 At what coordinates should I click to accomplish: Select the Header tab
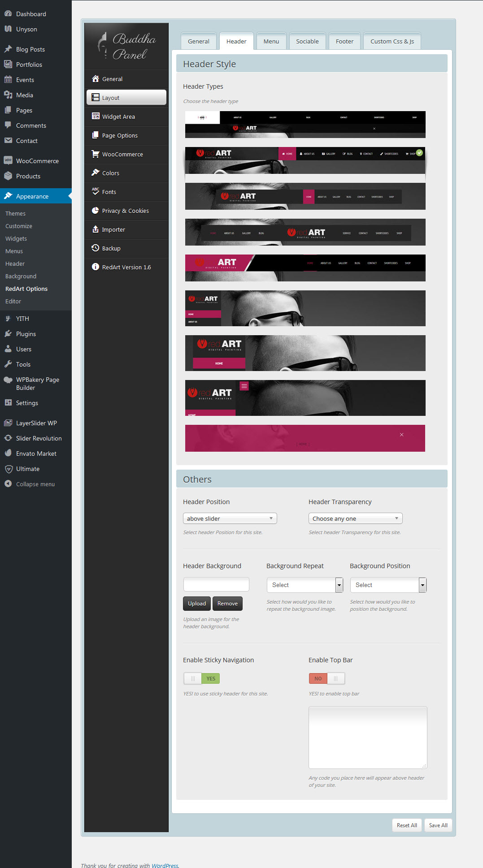click(236, 41)
